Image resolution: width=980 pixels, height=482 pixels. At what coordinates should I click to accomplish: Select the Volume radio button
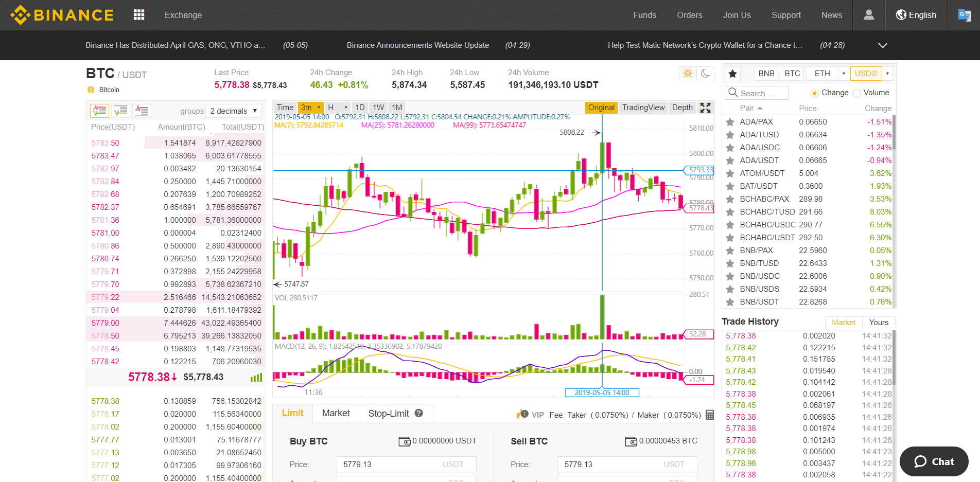[856, 93]
